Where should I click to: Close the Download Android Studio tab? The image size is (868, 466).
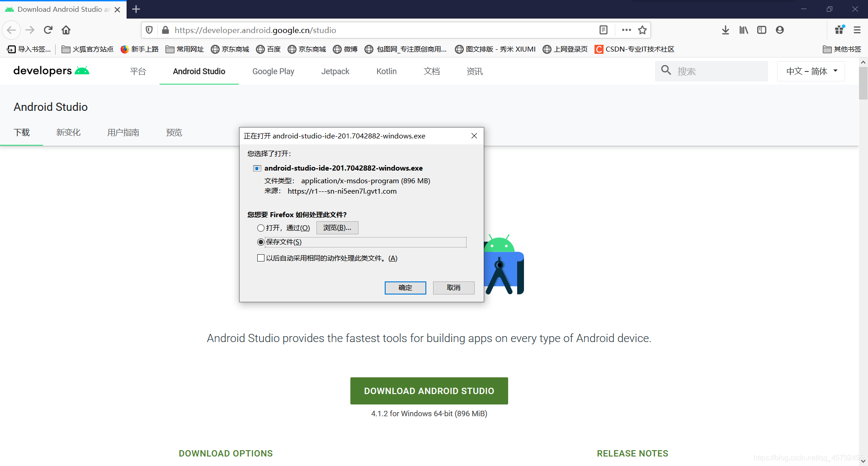point(118,10)
